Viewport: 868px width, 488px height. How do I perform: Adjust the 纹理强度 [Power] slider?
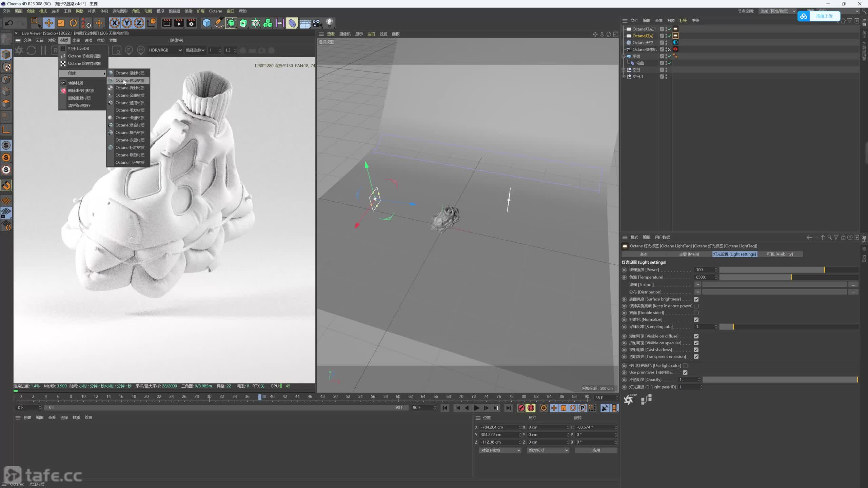click(x=789, y=270)
